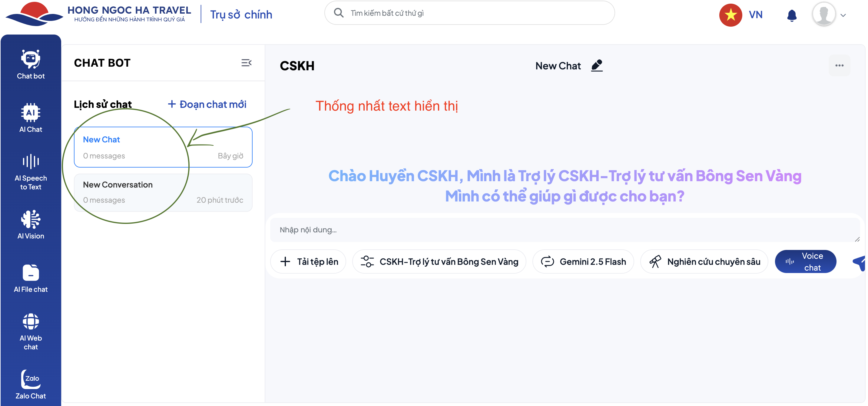Image resolution: width=868 pixels, height=406 pixels.
Task: Open the AI Vision tool
Action: pyautogui.click(x=31, y=225)
